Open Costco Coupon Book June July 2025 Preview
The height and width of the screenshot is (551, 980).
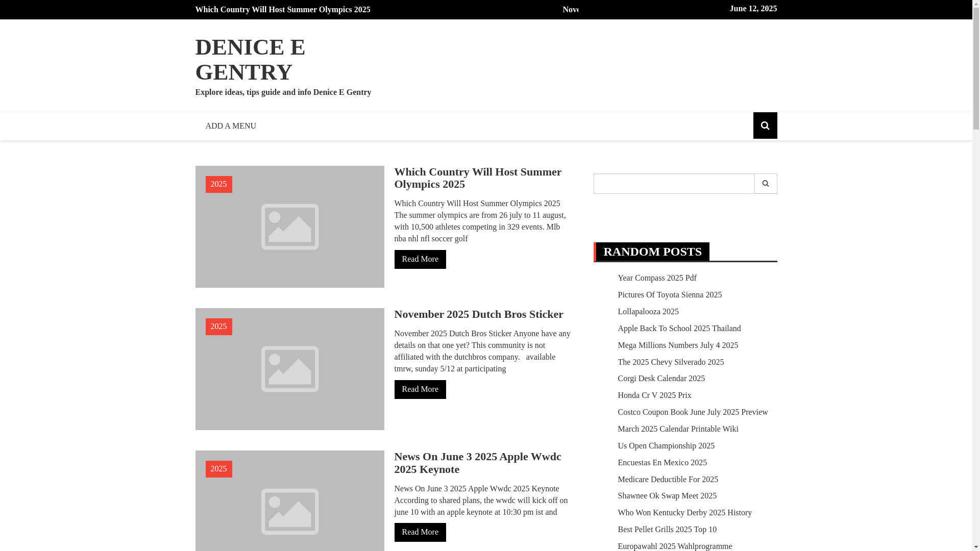(x=693, y=412)
